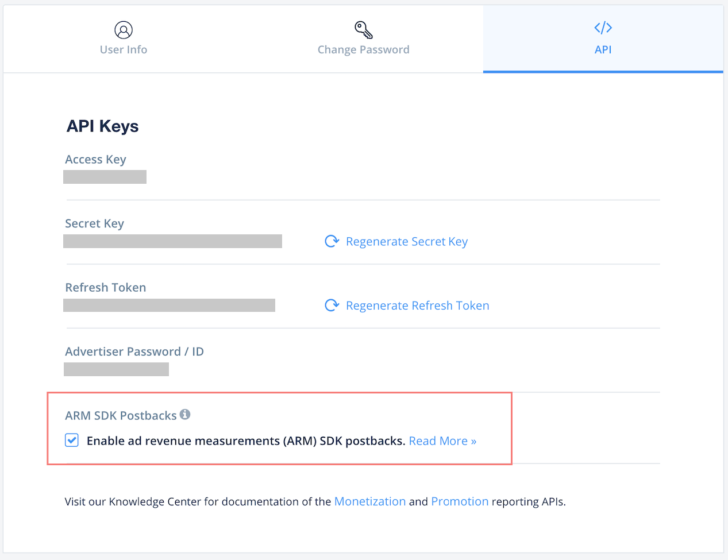Click the User Info profile icon
728x560 pixels.
point(124,30)
